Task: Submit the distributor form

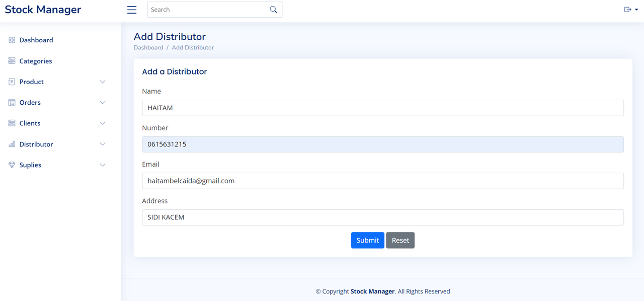Action: [x=367, y=240]
